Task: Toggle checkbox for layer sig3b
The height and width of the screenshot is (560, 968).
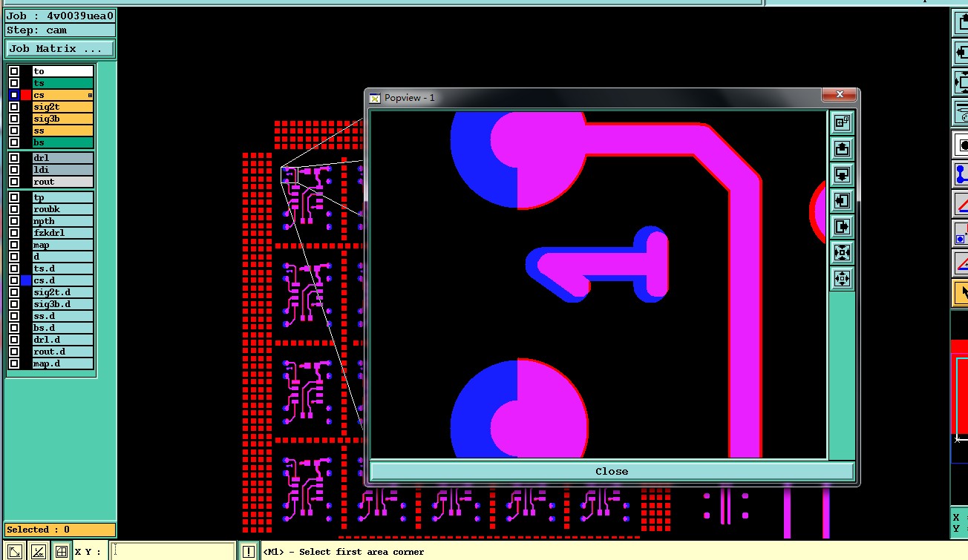Action: (x=14, y=119)
